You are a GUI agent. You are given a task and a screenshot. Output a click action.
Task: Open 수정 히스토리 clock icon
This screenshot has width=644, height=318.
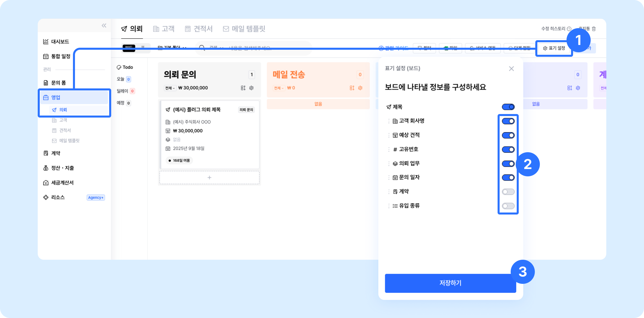[x=569, y=29]
